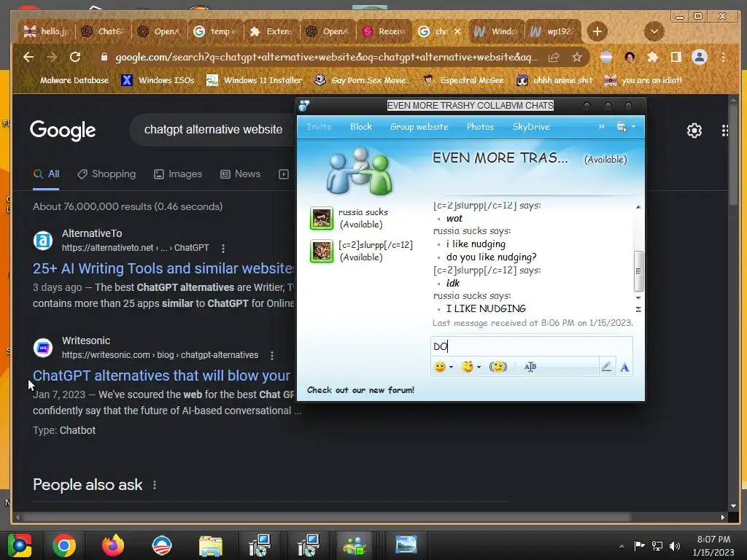This screenshot has width=747, height=560.
Task: Open Messenger options menu icon
Action: (x=622, y=127)
